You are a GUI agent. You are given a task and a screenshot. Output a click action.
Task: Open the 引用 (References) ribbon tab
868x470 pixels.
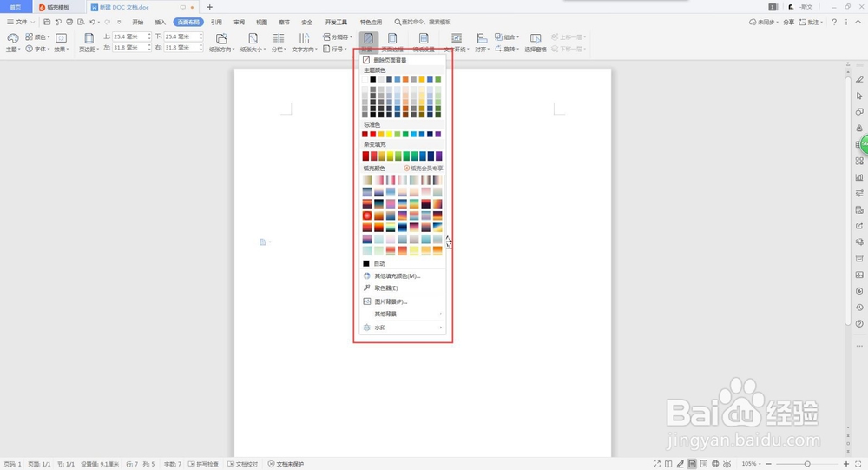(216, 23)
